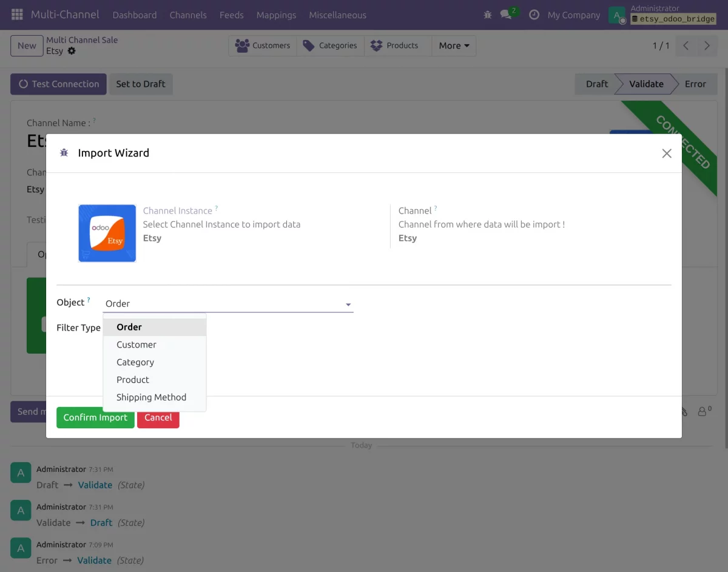The width and height of the screenshot is (728, 572).
Task: Click the bug icon in Import Wizard title
Action: (x=64, y=153)
